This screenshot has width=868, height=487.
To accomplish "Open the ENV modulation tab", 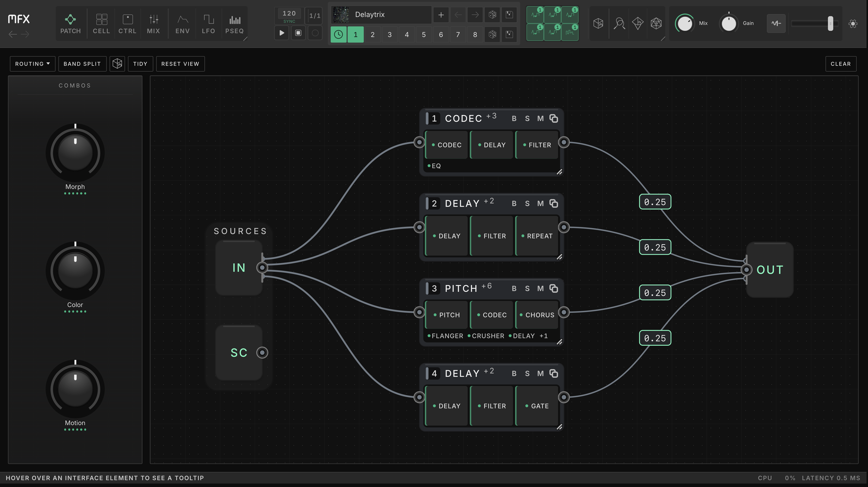I will 183,24.
